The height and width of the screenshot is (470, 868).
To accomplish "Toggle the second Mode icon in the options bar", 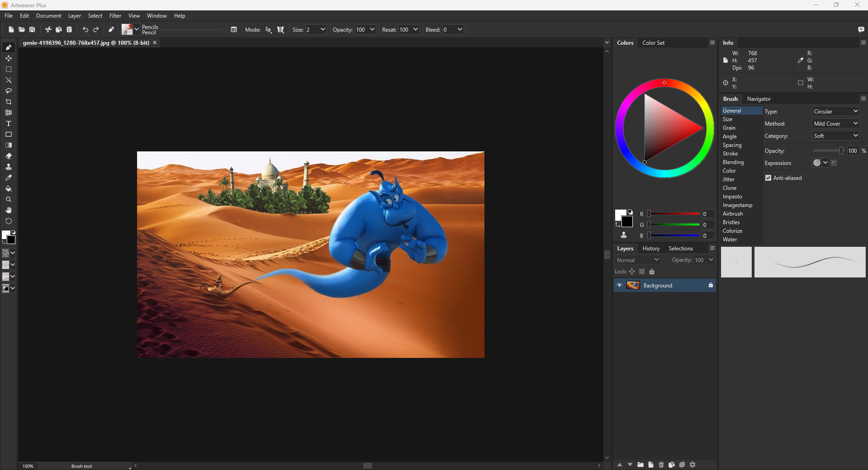I will click(x=281, y=29).
